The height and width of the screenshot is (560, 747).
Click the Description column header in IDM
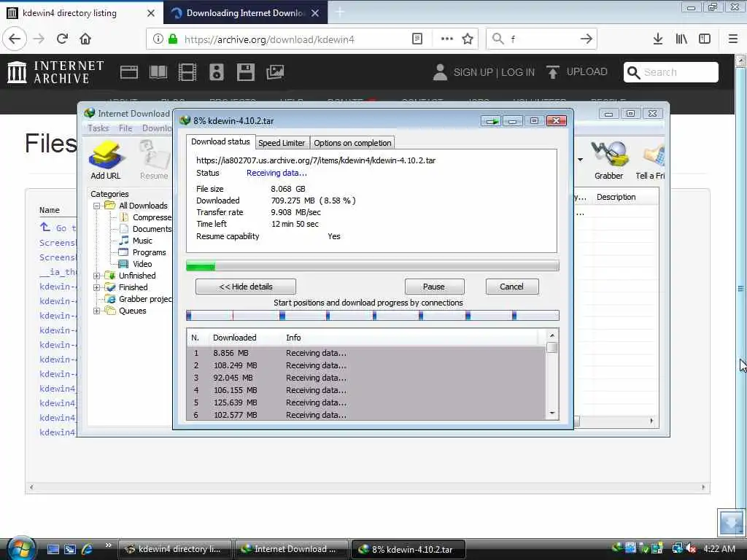coord(616,197)
